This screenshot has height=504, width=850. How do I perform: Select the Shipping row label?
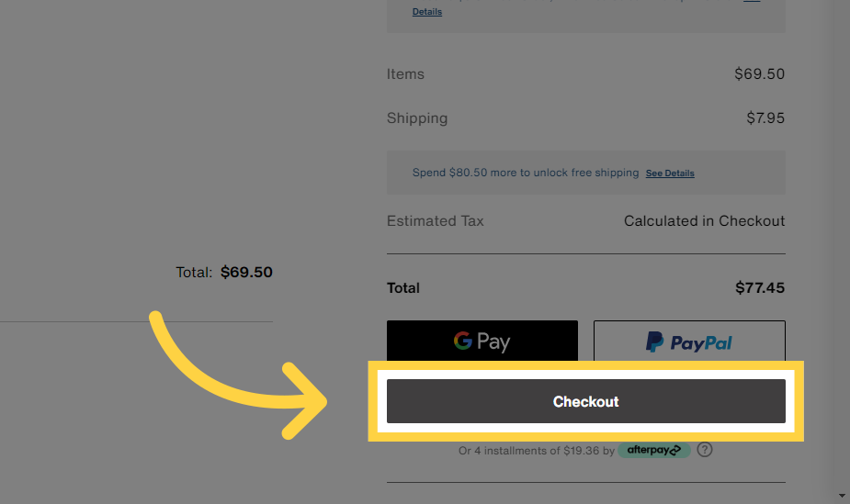(x=417, y=118)
